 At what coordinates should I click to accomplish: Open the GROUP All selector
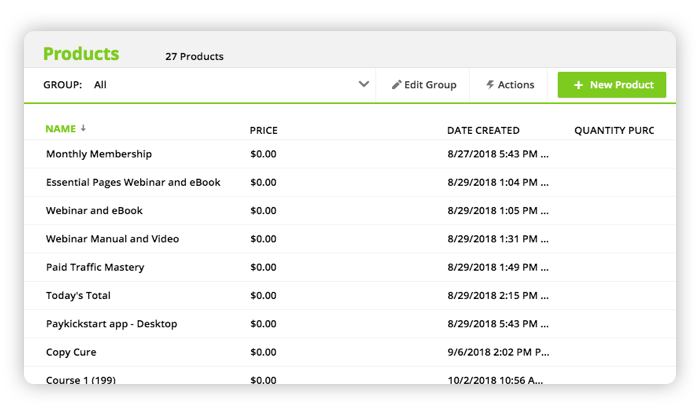206,85
